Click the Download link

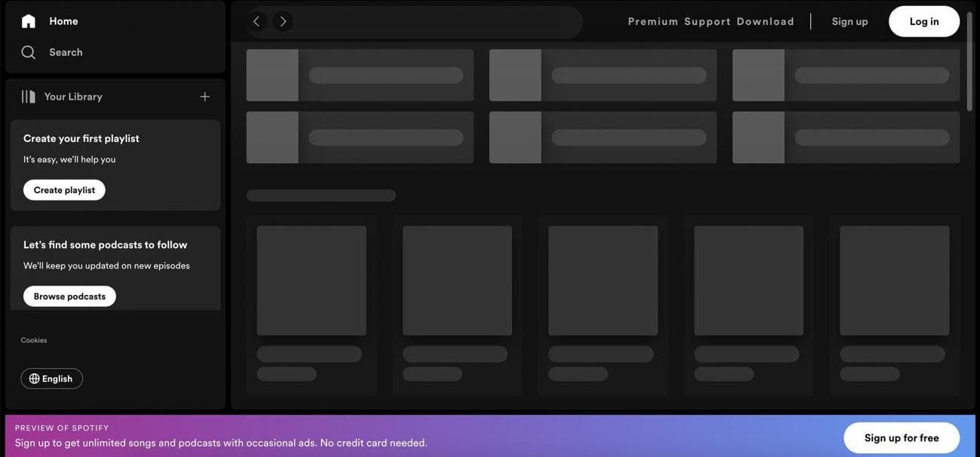tap(765, 22)
